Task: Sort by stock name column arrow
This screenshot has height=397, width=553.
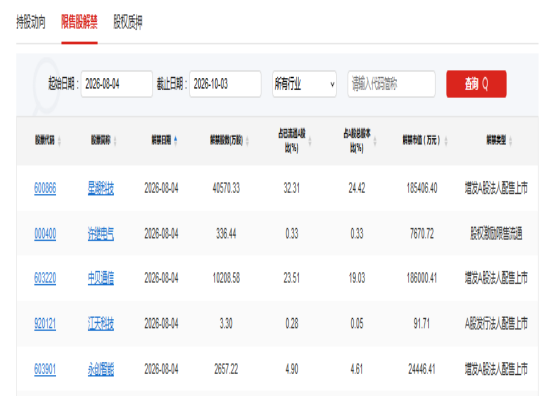Action: [x=115, y=141]
